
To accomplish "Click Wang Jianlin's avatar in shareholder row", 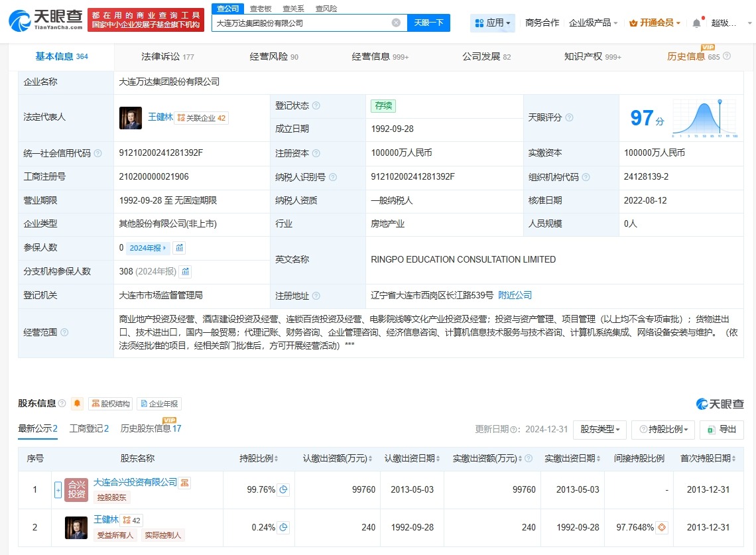I will tap(76, 527).
